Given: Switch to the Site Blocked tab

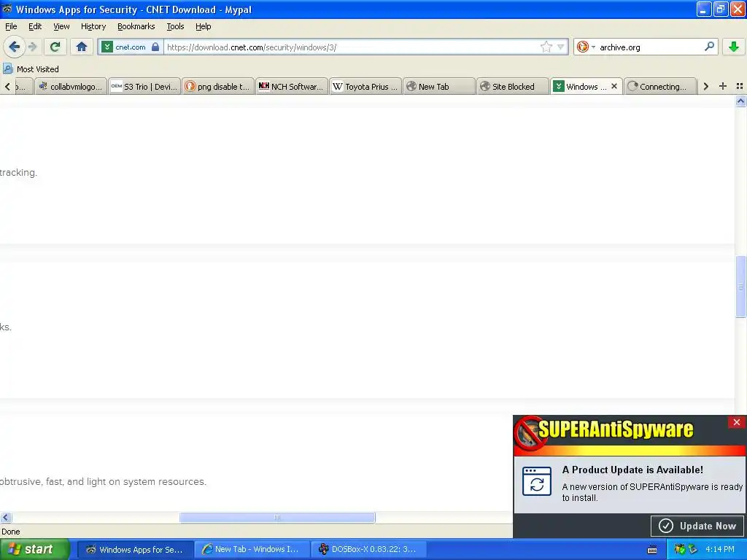Looking at the screenshot, I should point(513,86).
